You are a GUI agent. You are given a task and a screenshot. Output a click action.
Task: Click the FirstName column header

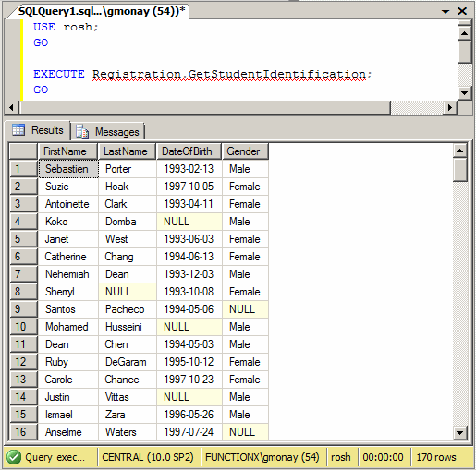coord(67,151)
